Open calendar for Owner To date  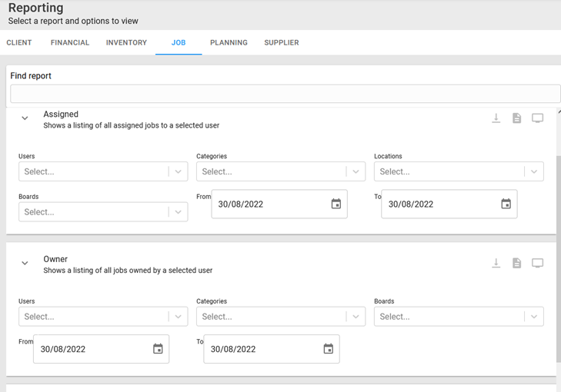click(328, 349)
